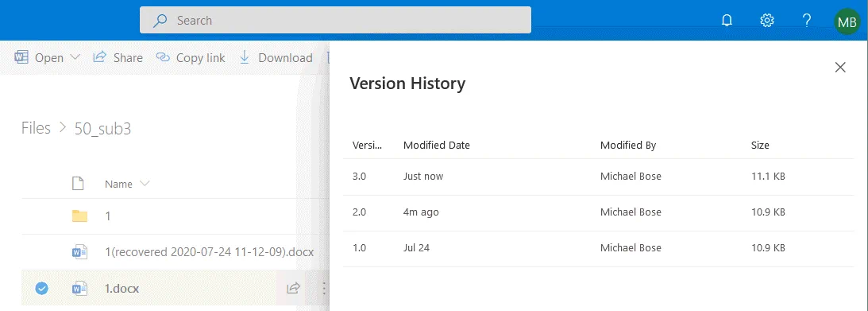Click Copy link in the toolbar
The width and height of the screenshot is (868, 311).
point(191,57)
